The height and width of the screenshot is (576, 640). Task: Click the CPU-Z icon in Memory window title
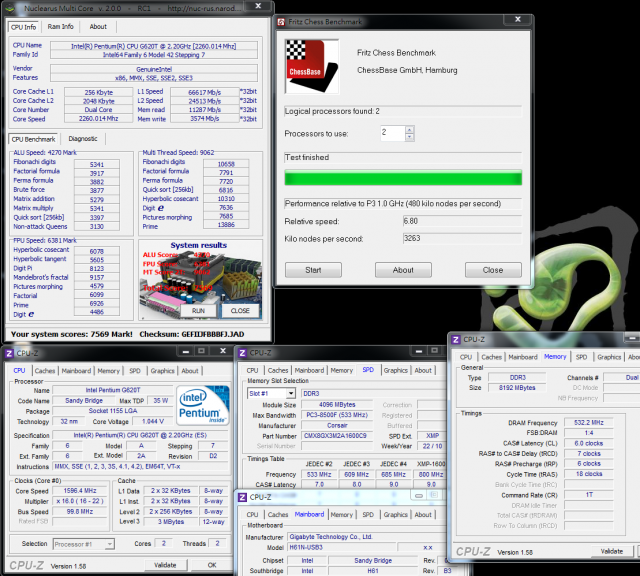[456, 340]
